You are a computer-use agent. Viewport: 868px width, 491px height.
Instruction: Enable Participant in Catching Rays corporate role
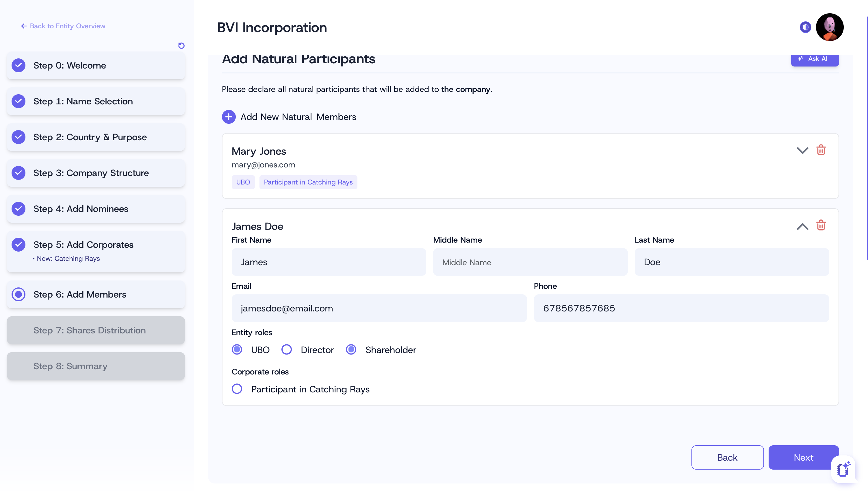click(237, 389)
